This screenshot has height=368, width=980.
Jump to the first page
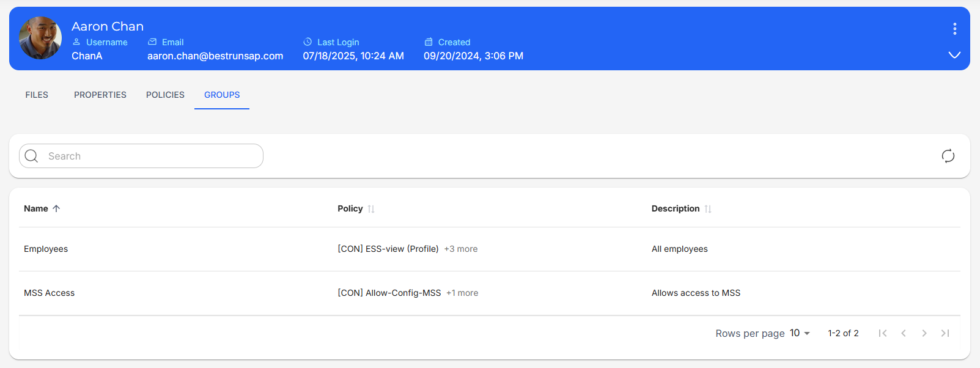coord(882,333)
